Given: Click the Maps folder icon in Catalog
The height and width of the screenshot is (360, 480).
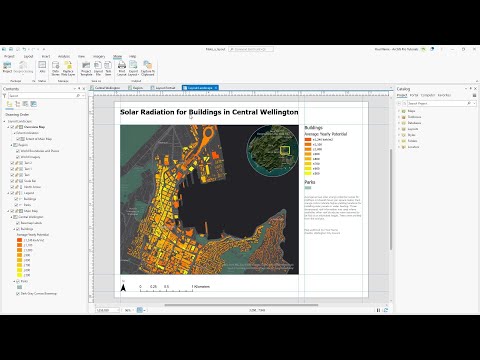Looking at the screenshot, I should (404, 111).
